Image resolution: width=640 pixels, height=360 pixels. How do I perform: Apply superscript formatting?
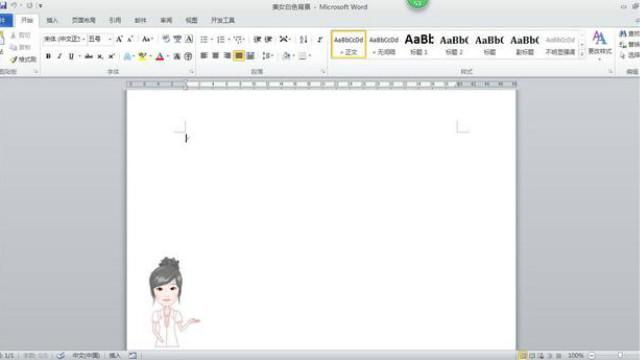(111, 56)
